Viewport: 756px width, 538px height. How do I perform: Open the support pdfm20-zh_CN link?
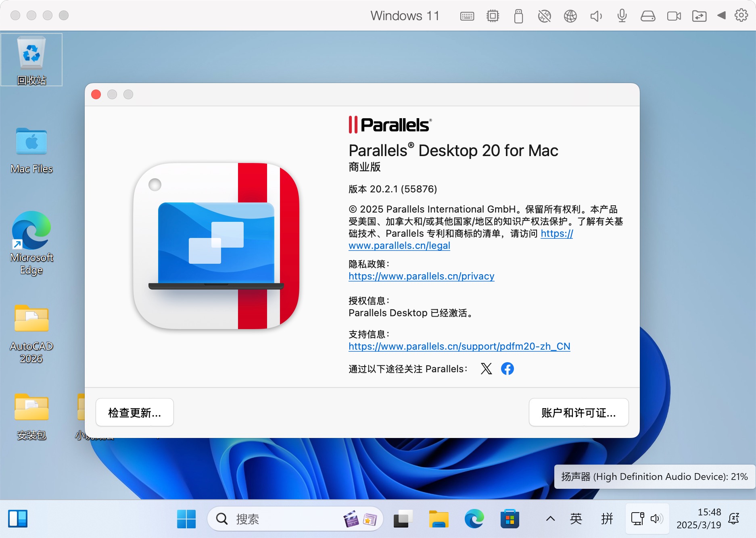459,346
